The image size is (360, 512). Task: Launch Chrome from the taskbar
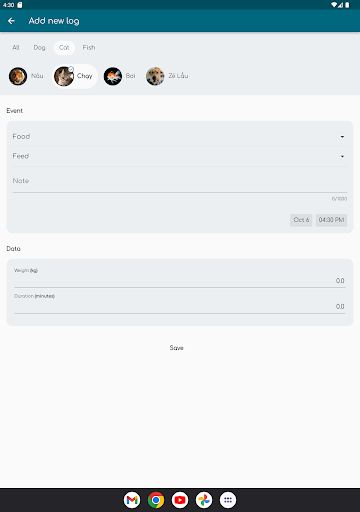[x=156, y=500]
